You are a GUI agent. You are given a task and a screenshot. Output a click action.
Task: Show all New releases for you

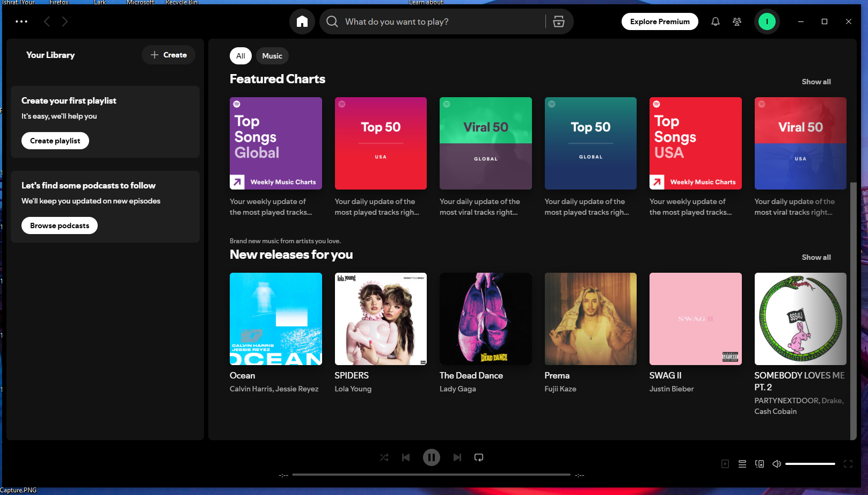[x=816, y=257]
